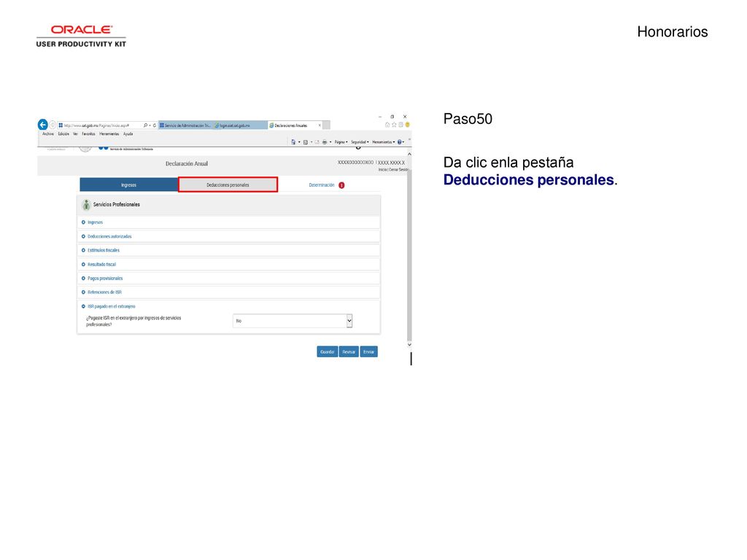747x560 pixels.
Task: Open the Favoritos menu
Action: tap(88, 134)
